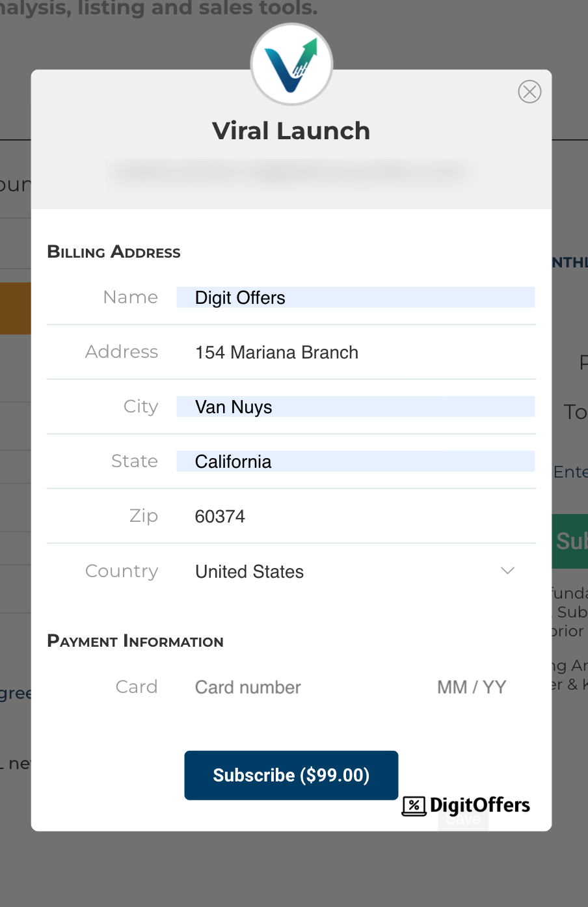Click the Viral Launch title text
588x907 pixels.
point(291,131)
